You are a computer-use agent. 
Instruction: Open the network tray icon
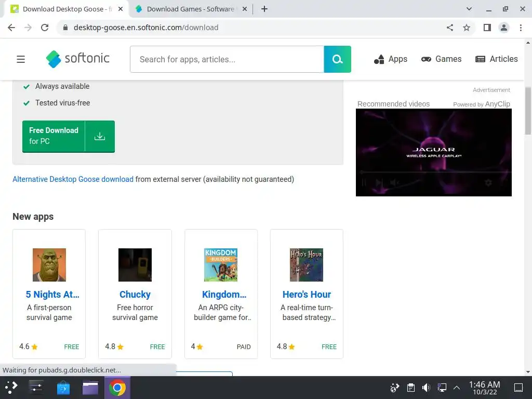click(x=442, y=388)
